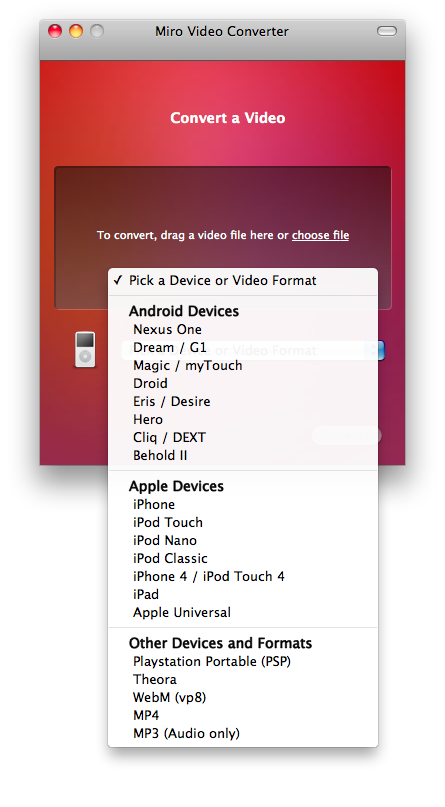
Task: Select iPod Classic option
Action: 243,558
